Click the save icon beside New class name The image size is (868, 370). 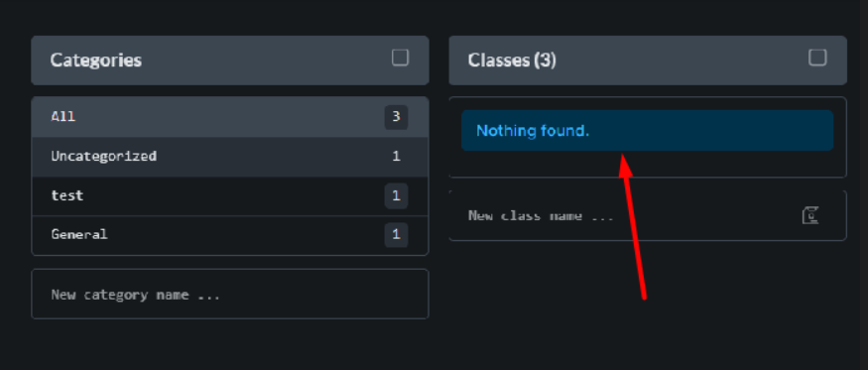pyautogui.click(x=810, y=215)
